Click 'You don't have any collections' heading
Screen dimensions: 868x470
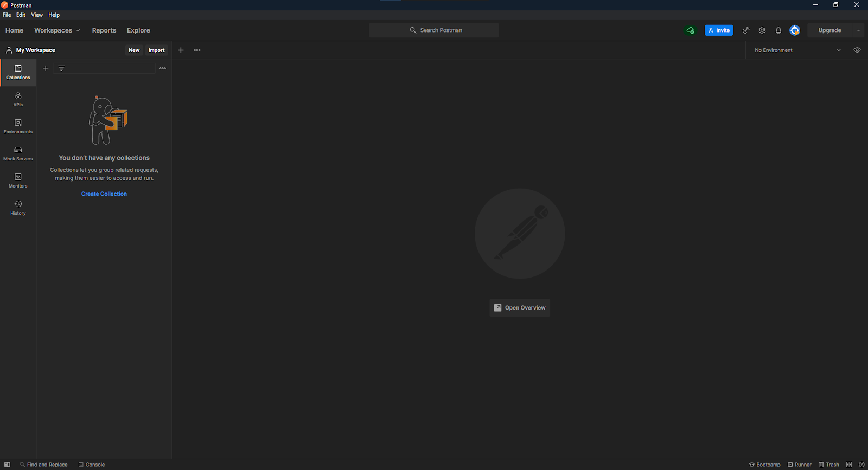coord(104,158)
